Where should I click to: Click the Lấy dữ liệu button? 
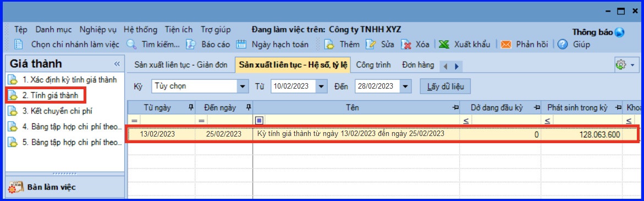(445, 86)
